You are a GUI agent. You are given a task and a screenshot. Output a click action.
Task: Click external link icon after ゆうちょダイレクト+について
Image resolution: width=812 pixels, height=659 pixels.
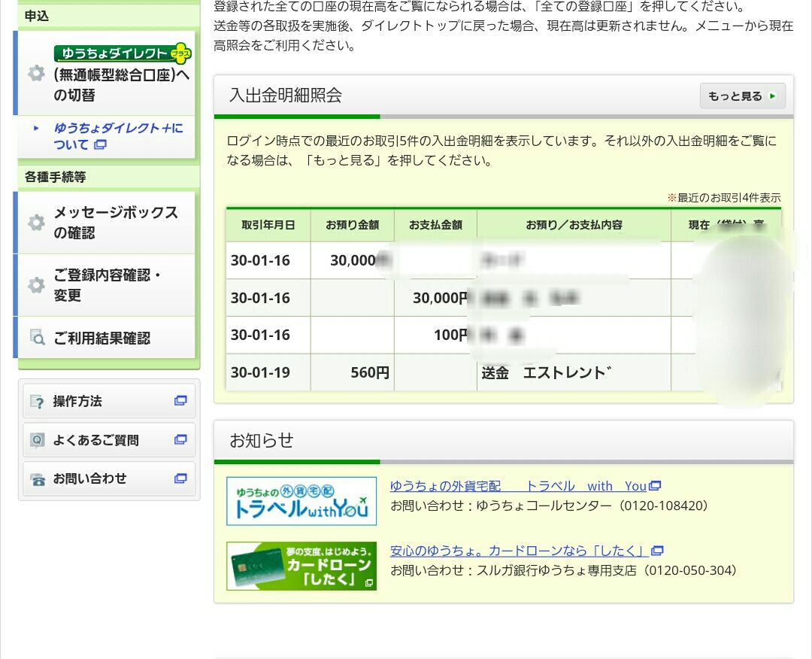pos(101,144)
